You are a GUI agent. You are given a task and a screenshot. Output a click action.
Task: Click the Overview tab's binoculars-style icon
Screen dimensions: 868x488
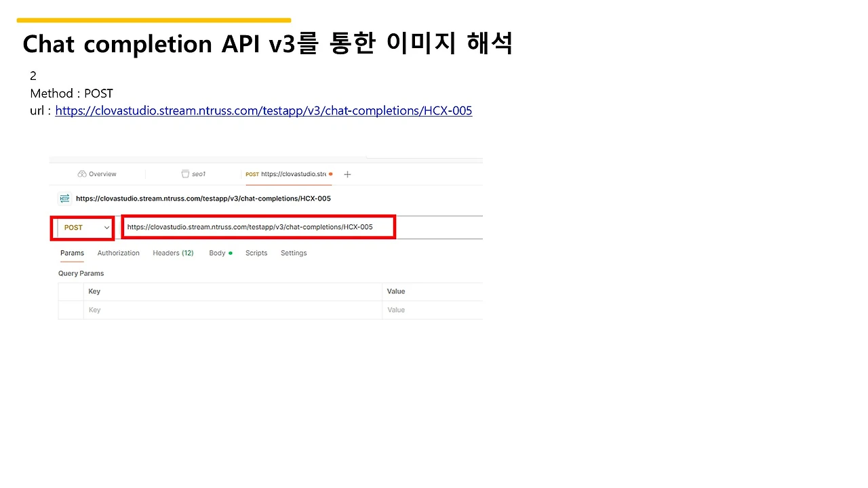(x=82, y=174)
